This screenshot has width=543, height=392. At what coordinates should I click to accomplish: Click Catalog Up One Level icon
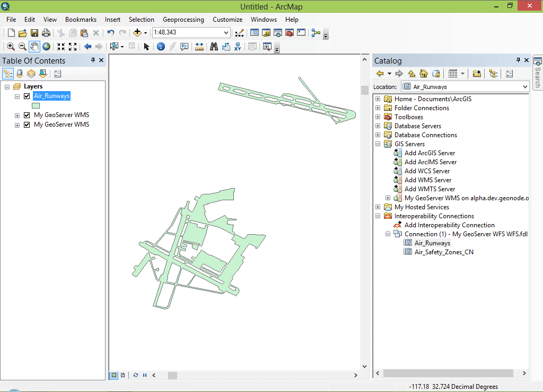tap(411, 73)
